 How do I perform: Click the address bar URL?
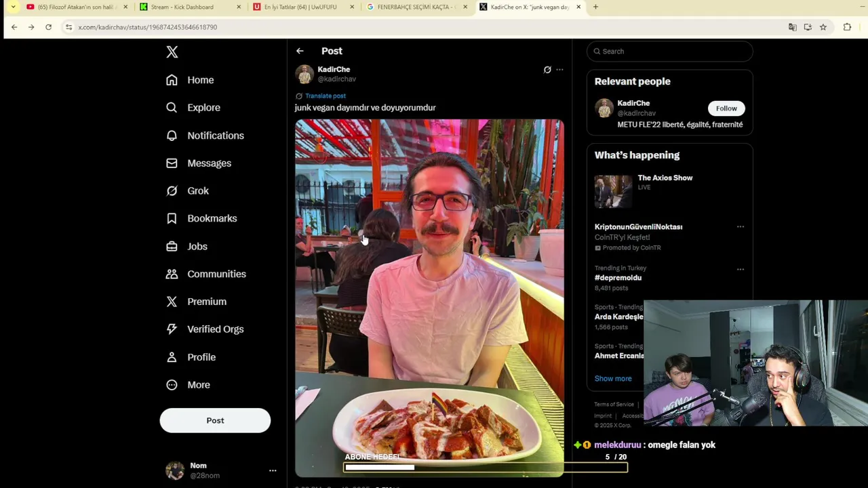(x=147, y=27)
